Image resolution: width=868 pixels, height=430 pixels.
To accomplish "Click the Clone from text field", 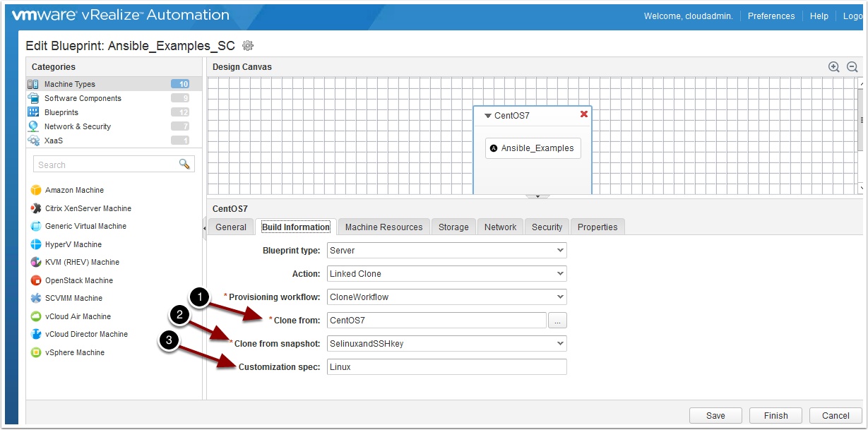I will pyautogui.click(x=436, y=320).
